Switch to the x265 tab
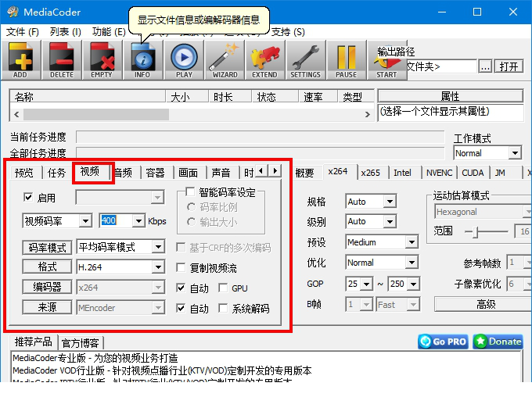 (371, 173)
